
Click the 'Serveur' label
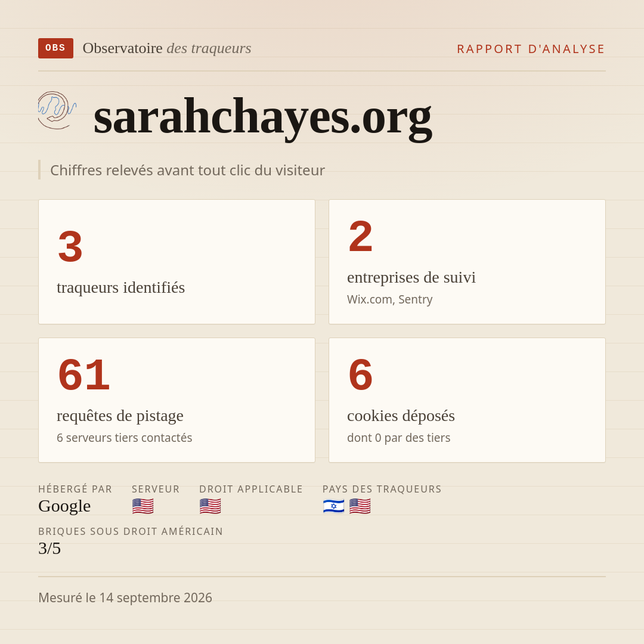[x=156, y=489]
